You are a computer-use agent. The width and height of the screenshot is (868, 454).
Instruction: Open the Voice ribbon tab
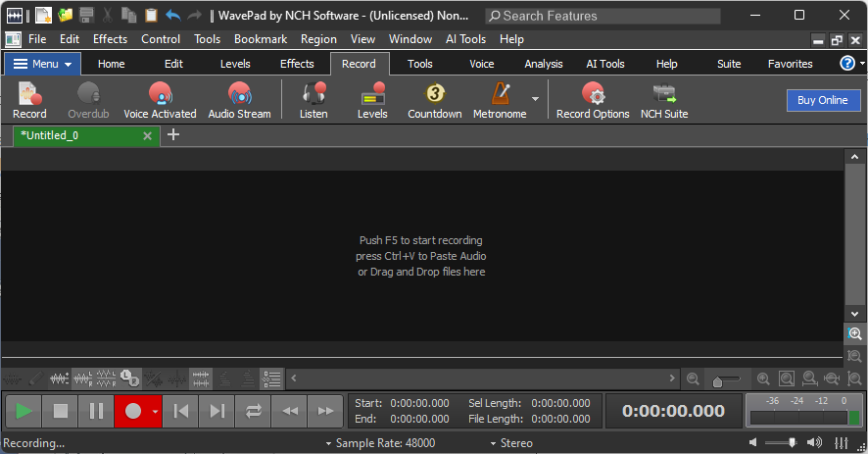482,64
